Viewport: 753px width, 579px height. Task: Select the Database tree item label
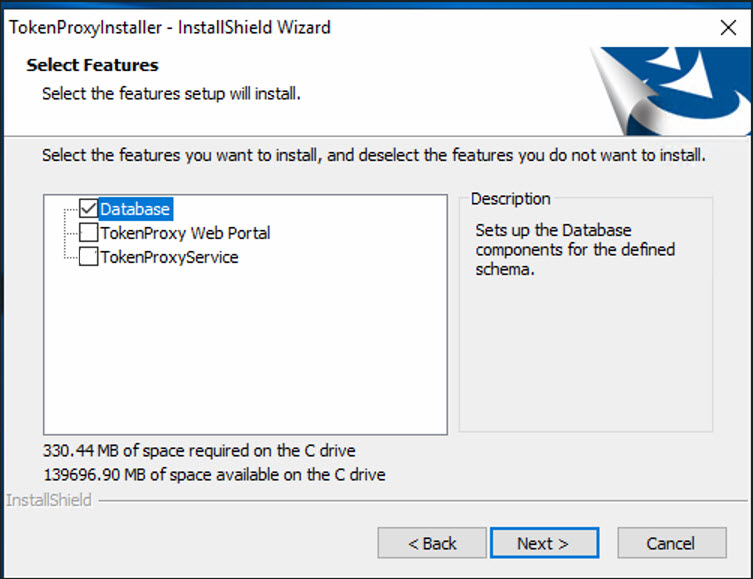pos(135,209)
